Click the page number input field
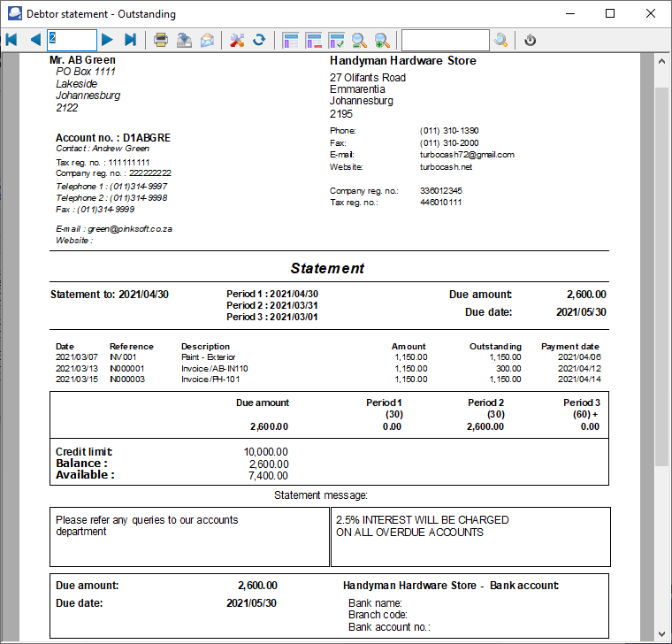 [x=72, y=40]
